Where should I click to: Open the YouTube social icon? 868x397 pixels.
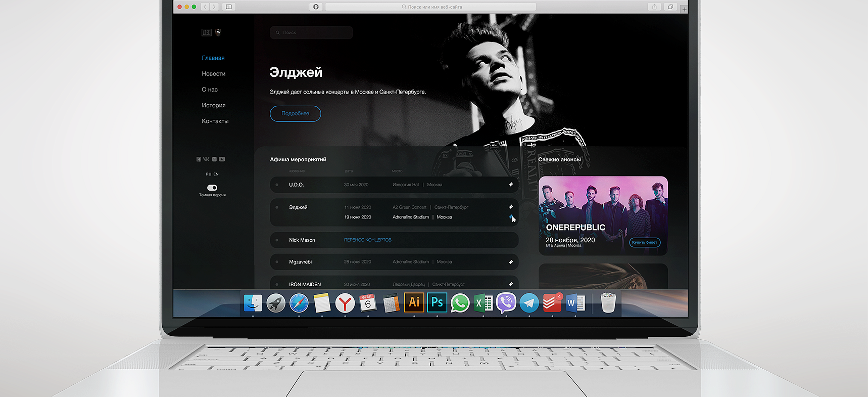tap(222, 159)
